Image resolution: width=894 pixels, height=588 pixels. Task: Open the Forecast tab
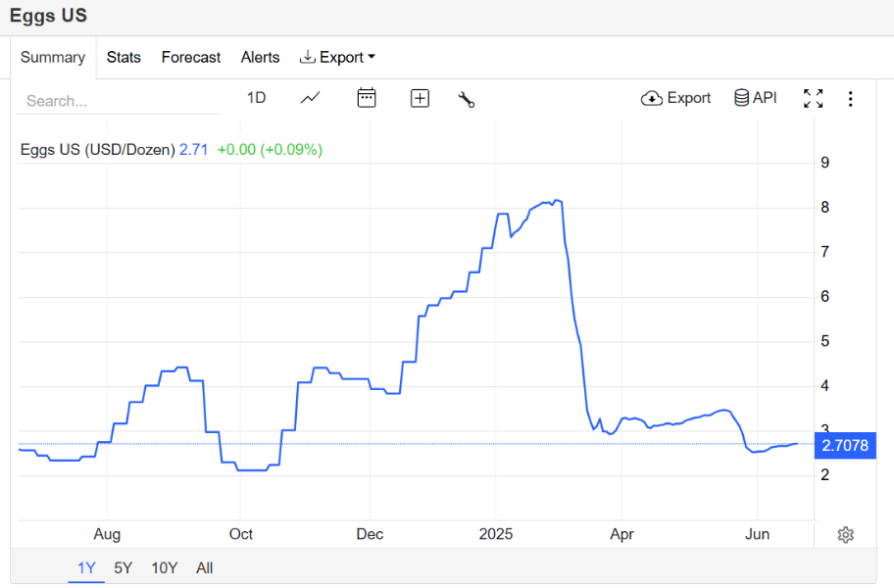pyautogui.click(x=191, y=58)
